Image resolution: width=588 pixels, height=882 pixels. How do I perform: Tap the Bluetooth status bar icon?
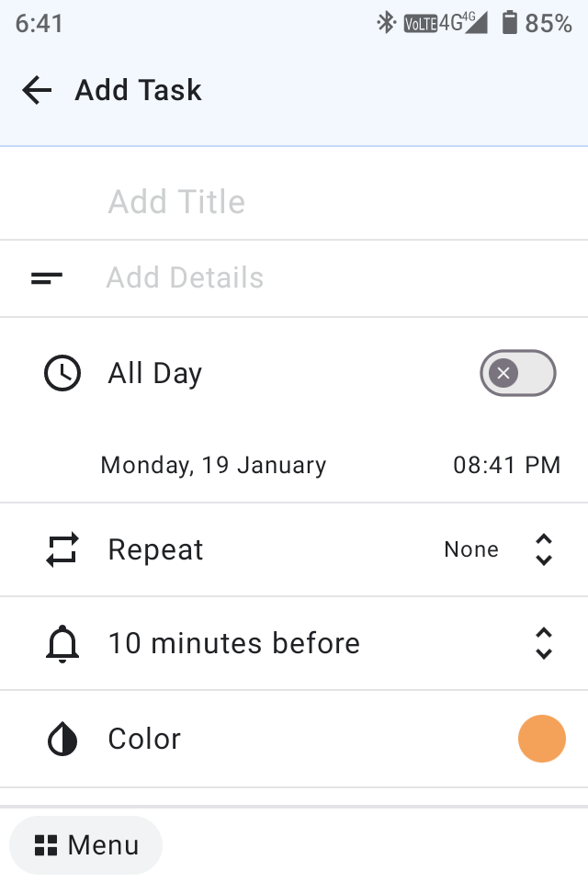(386, 23)
